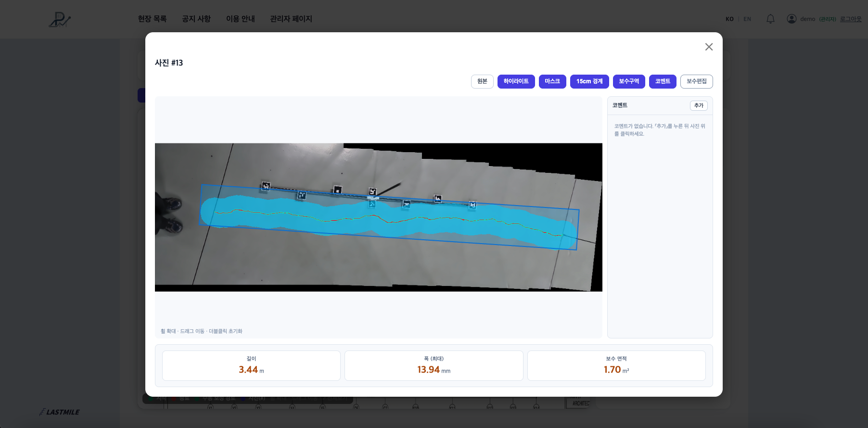Open the 공지 사항 menu
The image size is (868, 428).
click(x=196, y=19)
